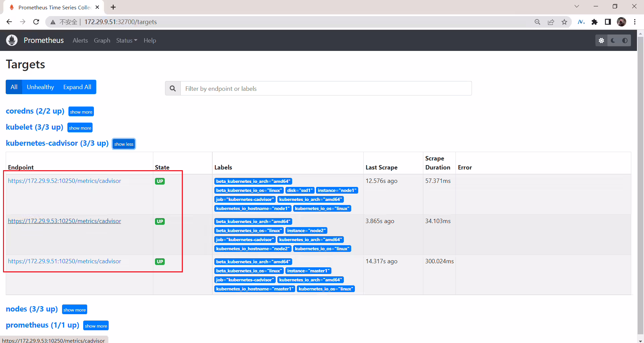The width and height of the screenshot is (644, 343).
Task: Select the All targets filter
Action: click(x=14, y=87)
